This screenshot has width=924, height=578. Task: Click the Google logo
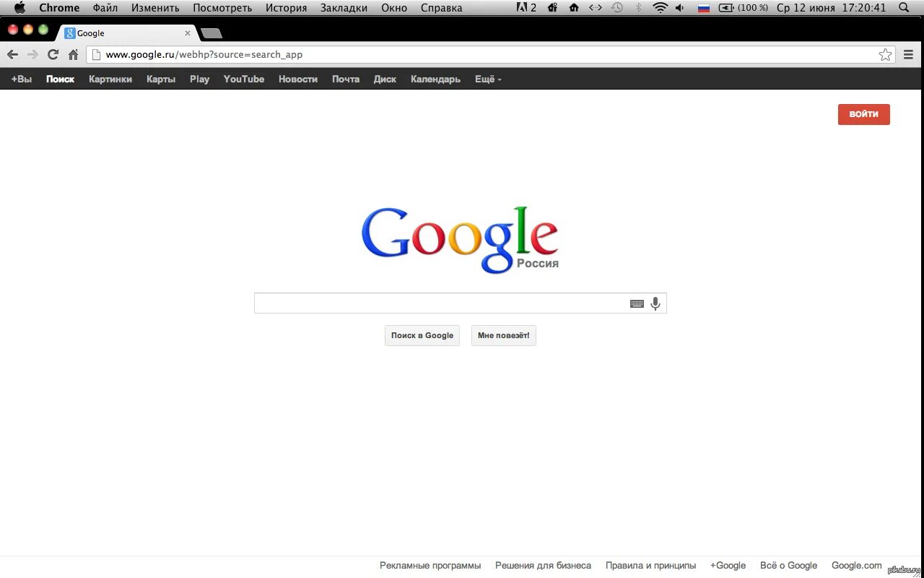pyautogui.click(x=460, y=240)
